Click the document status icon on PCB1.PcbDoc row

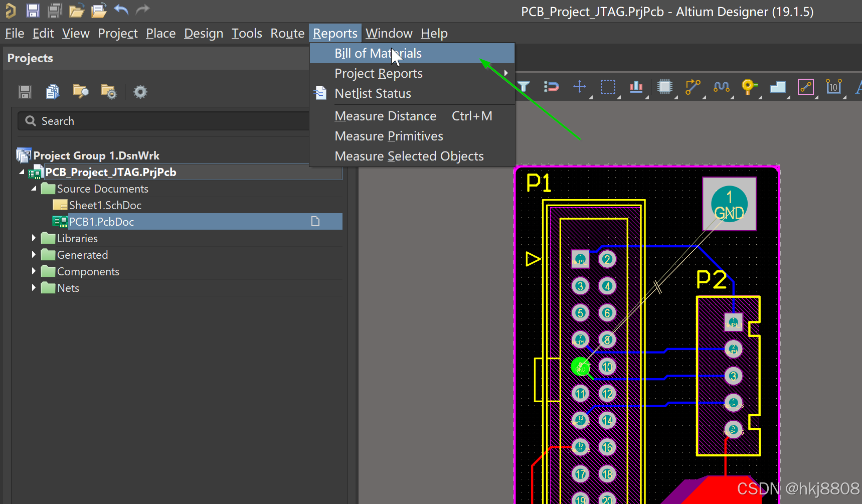click(315, 221)
